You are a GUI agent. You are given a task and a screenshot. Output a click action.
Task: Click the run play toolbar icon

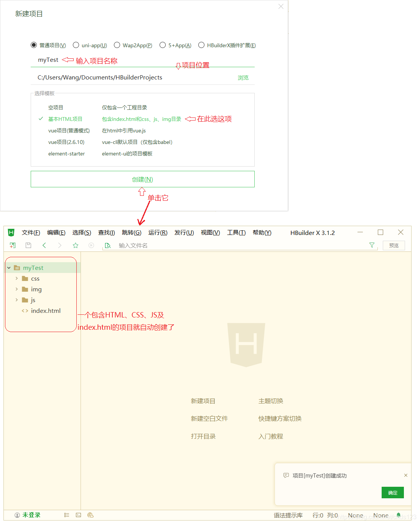point(91,245)
